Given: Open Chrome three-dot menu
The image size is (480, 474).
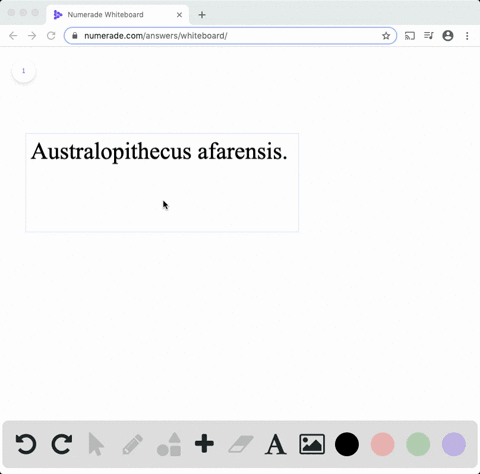Looking at the screenshot, I should click(x=467, y=36).
